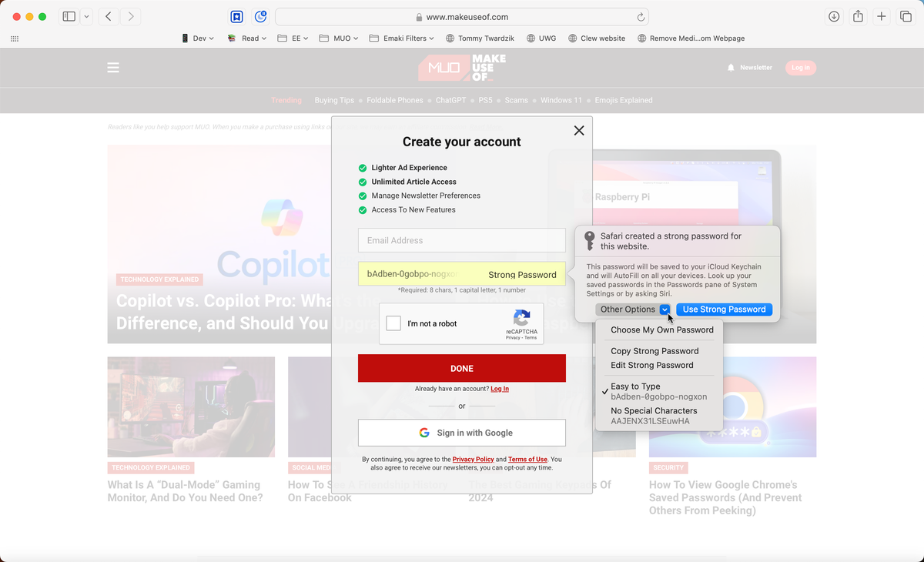Open What Is A Dual-Mode Gaming Monitor article
This screenshot has height=562, width=924.
click(x=185, y=491)
